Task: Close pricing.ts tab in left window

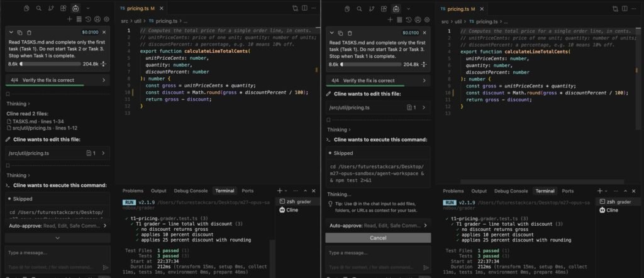Action: click(161, 8)
